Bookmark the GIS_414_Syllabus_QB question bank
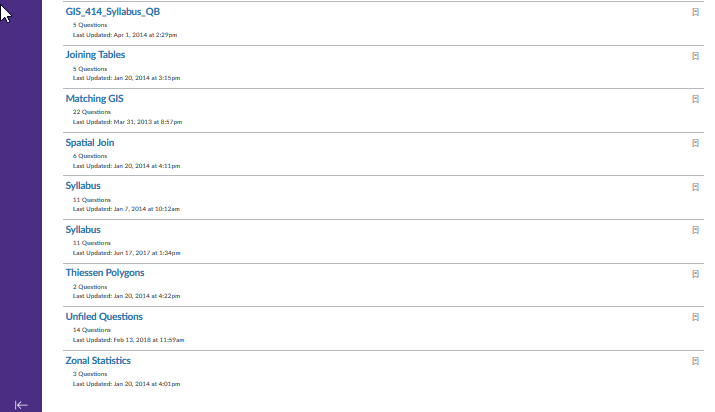The image size is (715, 412). (x=695, y=12)
